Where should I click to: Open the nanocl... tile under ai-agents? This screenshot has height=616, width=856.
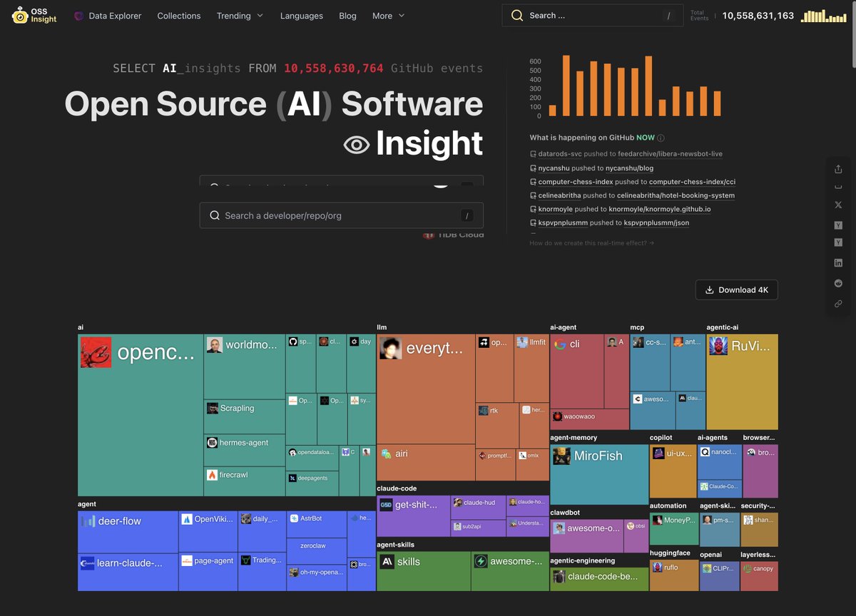pos(720,461)
